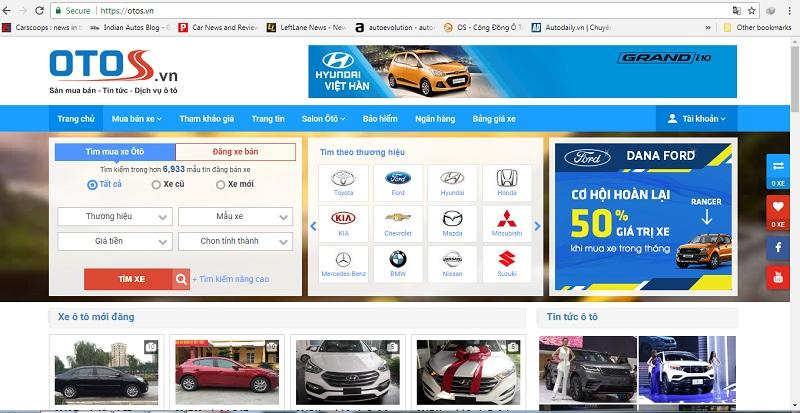This screenshot has width=800, height=413.
Task: Click the BMW brand logo
Action: (397, 263)
